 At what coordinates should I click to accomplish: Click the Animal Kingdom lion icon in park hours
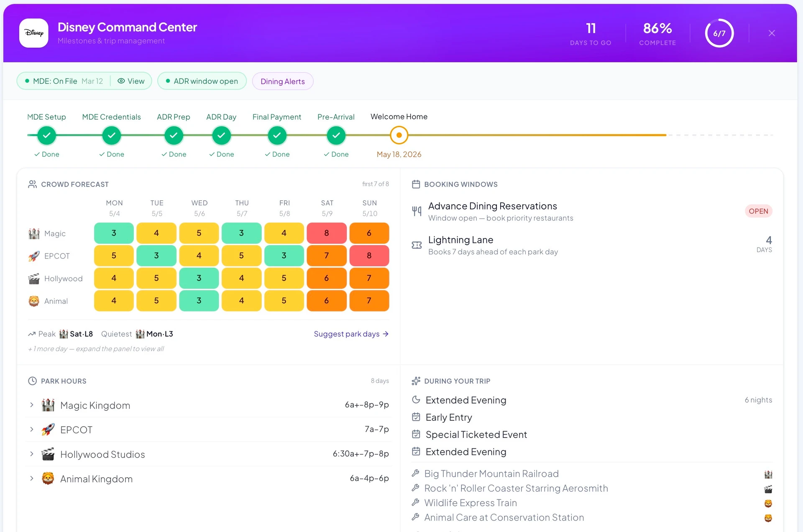[x=48, y=478]
